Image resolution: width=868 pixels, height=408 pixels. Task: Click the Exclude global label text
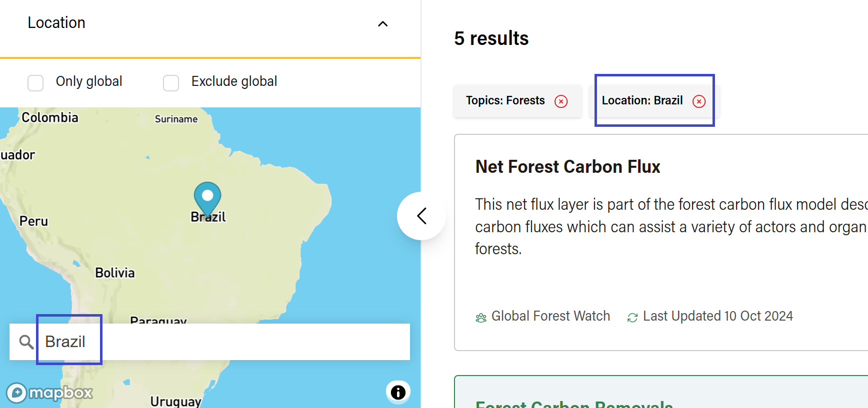(234, 81)
